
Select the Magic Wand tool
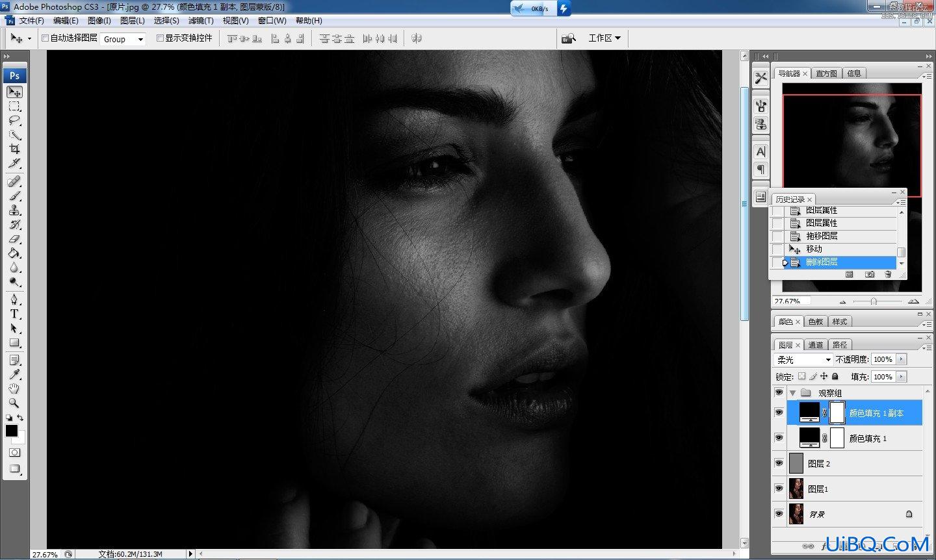coord(14,135)
